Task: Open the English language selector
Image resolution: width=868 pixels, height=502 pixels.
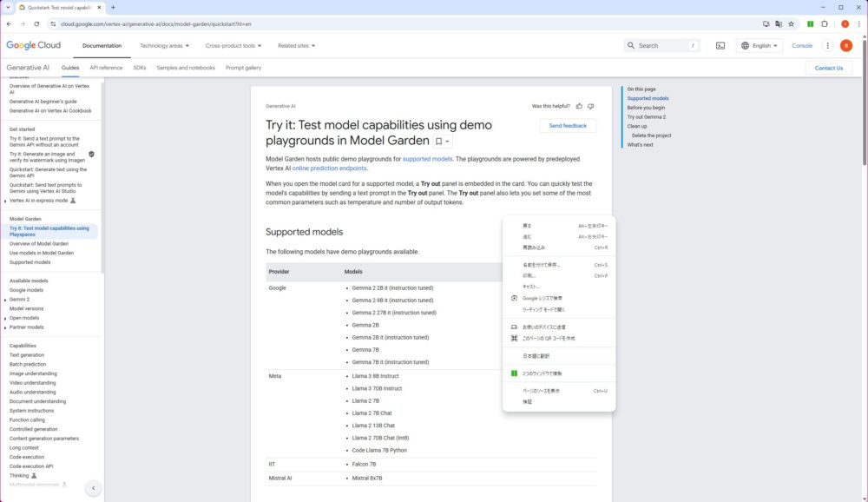Action: [759, 45]
